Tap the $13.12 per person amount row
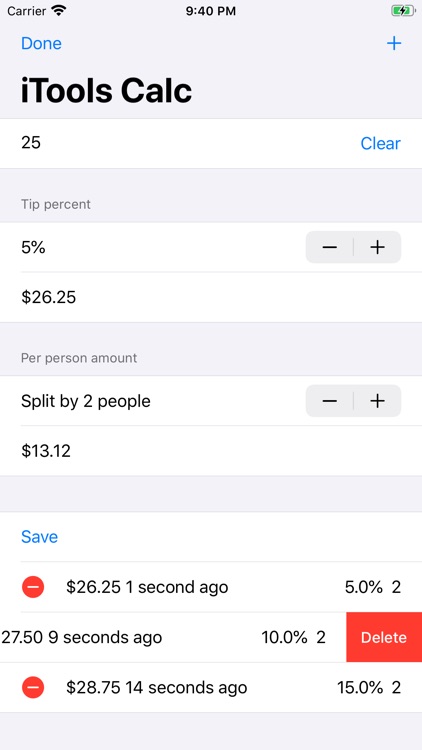This screenshot has width=422, height=750. [x=211, y=451]
